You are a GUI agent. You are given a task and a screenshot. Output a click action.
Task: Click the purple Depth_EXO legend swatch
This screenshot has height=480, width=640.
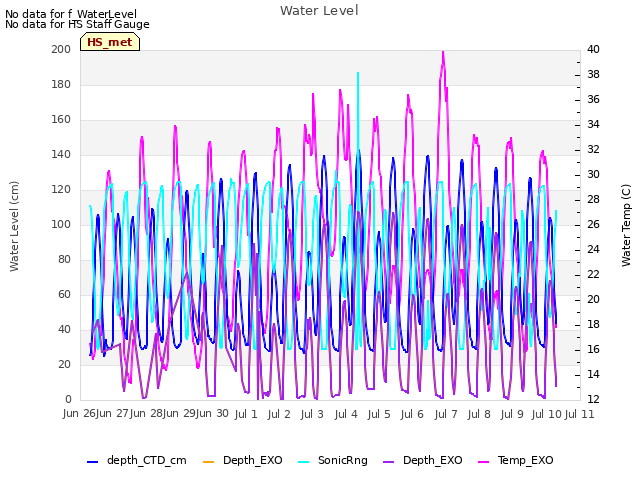click(389, 462)
